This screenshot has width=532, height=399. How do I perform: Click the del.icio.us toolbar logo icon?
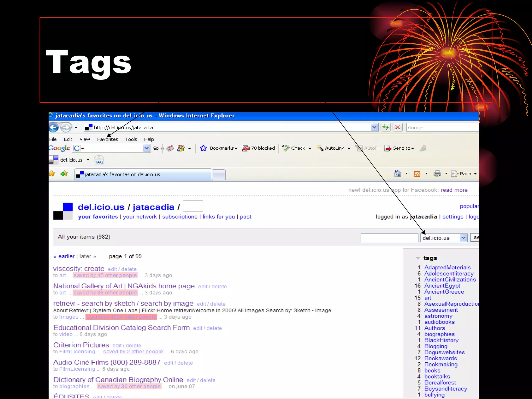click(54, 160)
